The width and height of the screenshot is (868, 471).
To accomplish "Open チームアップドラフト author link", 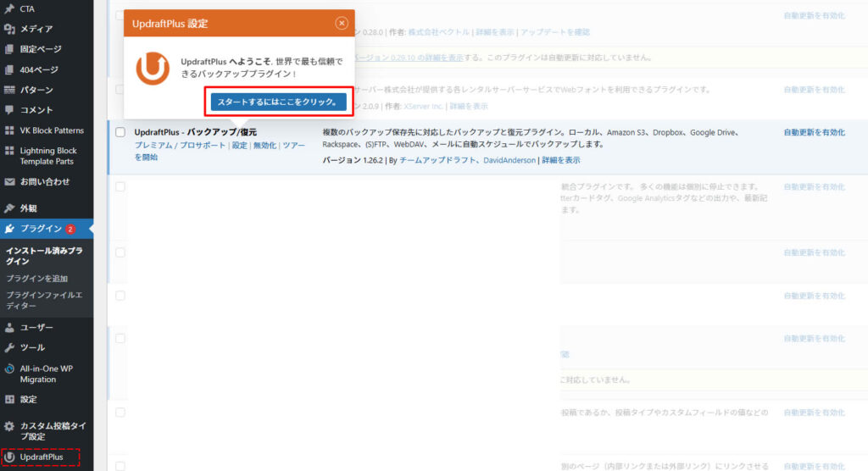I will [437, 160].
